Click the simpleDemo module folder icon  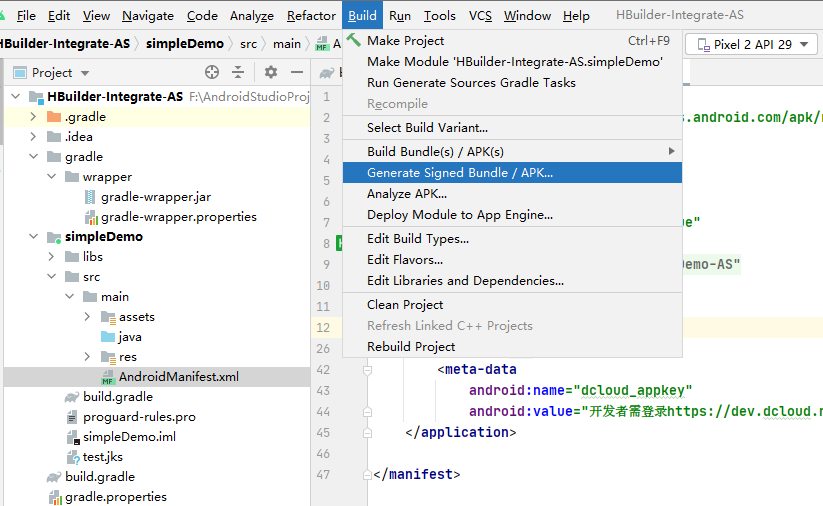(x=54, y=237)
